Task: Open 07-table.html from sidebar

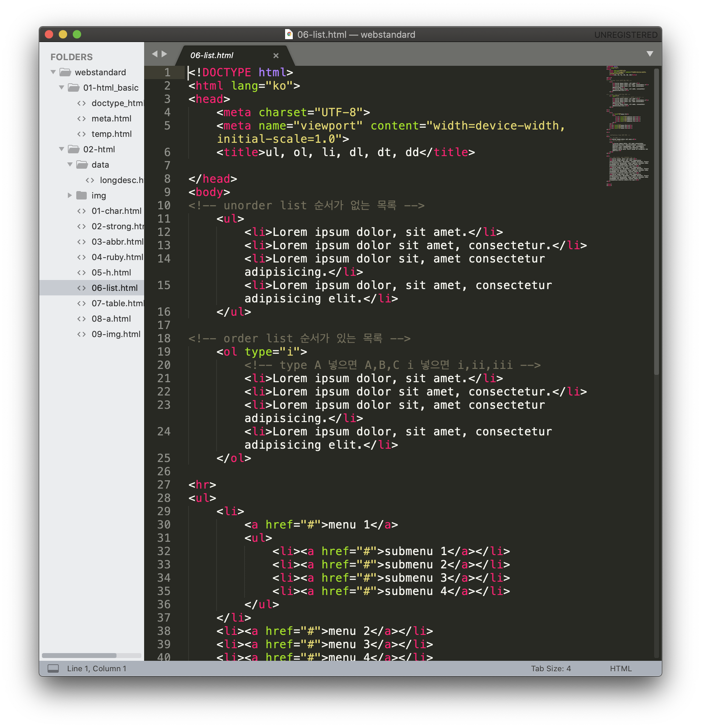Action: click(117, 303)
